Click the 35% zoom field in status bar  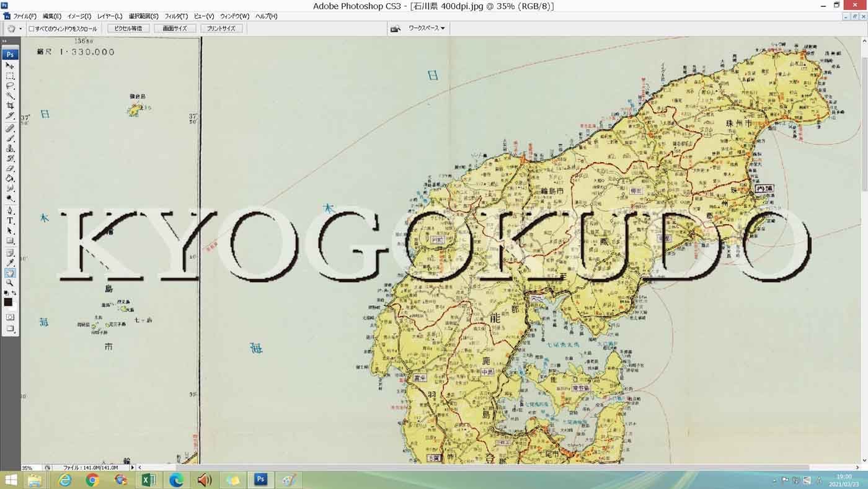[30, 467]
